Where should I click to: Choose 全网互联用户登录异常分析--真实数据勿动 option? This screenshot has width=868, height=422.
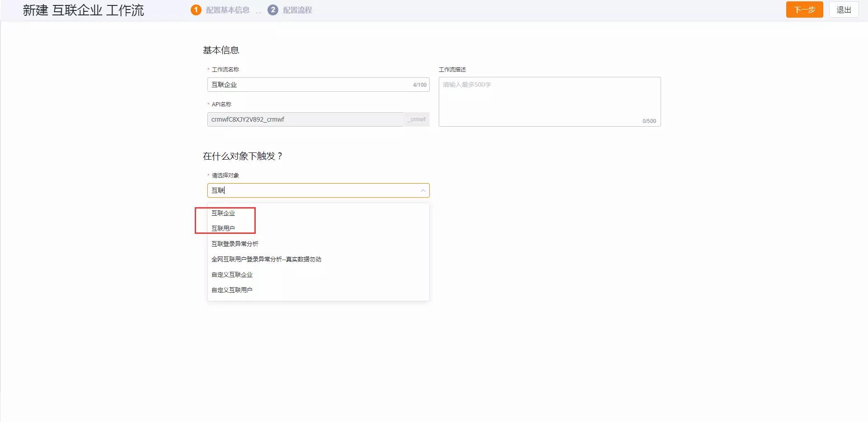(x=318, y=259)
